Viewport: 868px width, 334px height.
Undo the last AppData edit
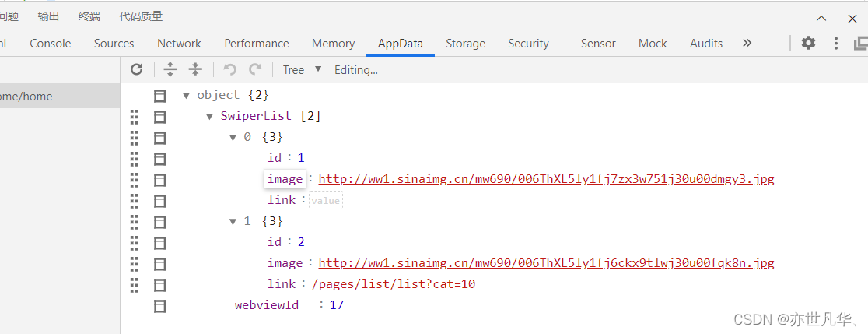(x=229, y=69)
